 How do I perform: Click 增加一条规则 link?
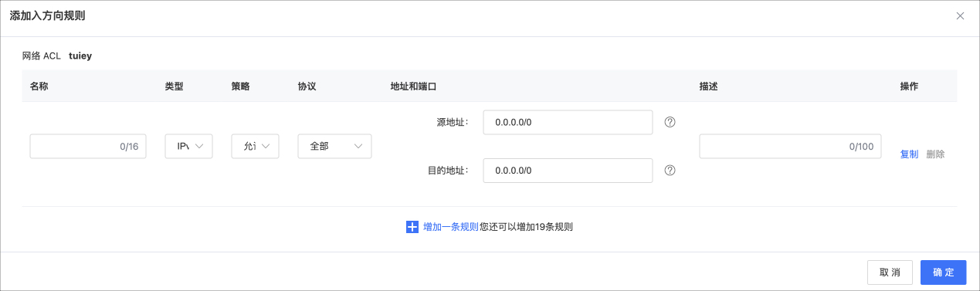point(451,227)
